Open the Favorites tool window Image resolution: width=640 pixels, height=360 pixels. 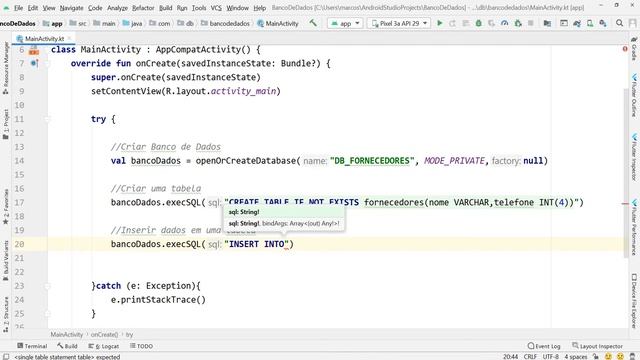click(x=6, y=207)
